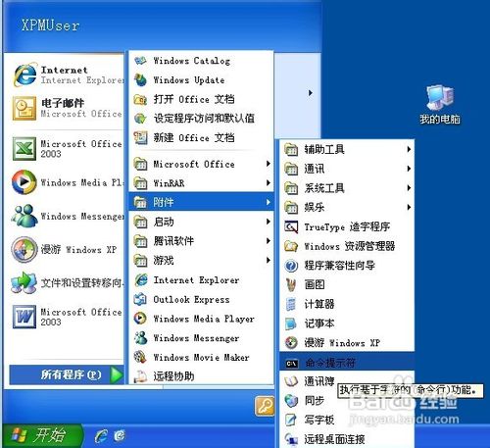The height and width of the screenshot is (448, 490).
Task: Open 记事本 notepad icon
Action: tap(291, 324)
